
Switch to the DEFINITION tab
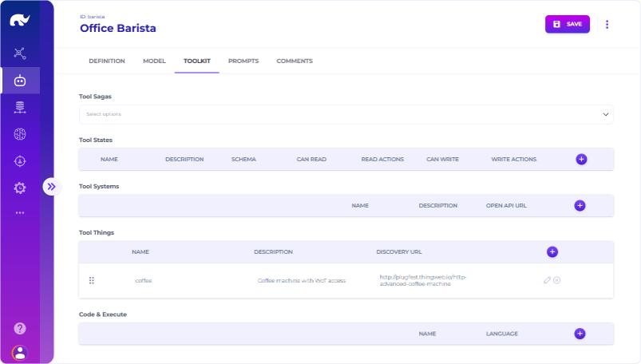pyautogui.click(x=107, y=61)
